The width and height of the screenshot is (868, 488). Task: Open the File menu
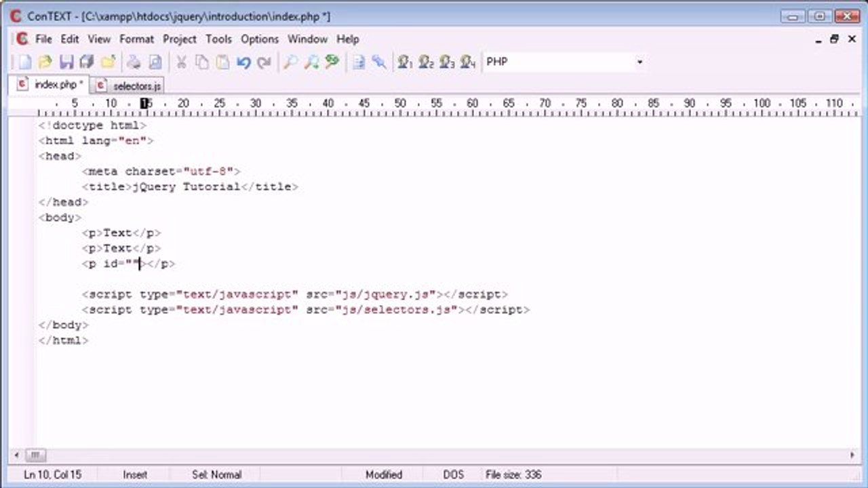[x=43, y=39]
